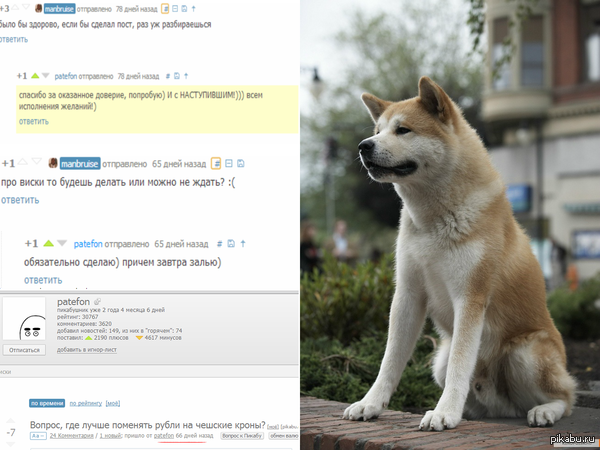Open the Aa text size dropdown under post
600x450 pixels.
pyautogui.click(x=36, y=436)
